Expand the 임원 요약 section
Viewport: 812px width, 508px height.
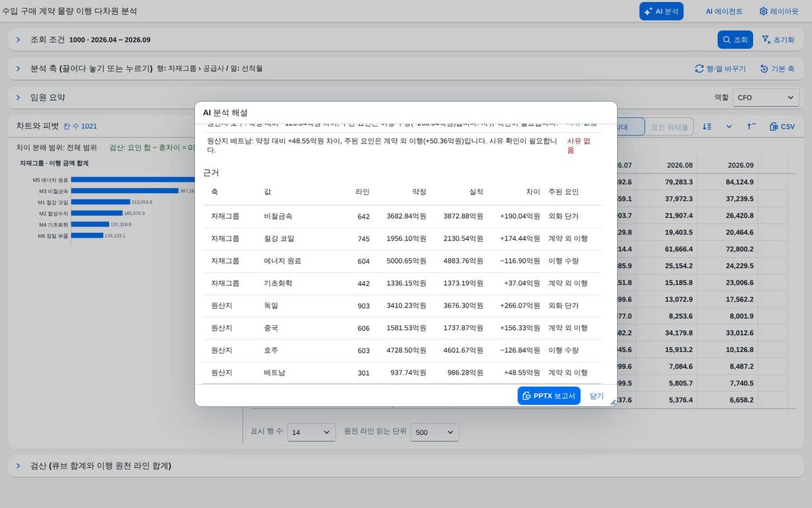pyautogui.click(x=18, y=98)
